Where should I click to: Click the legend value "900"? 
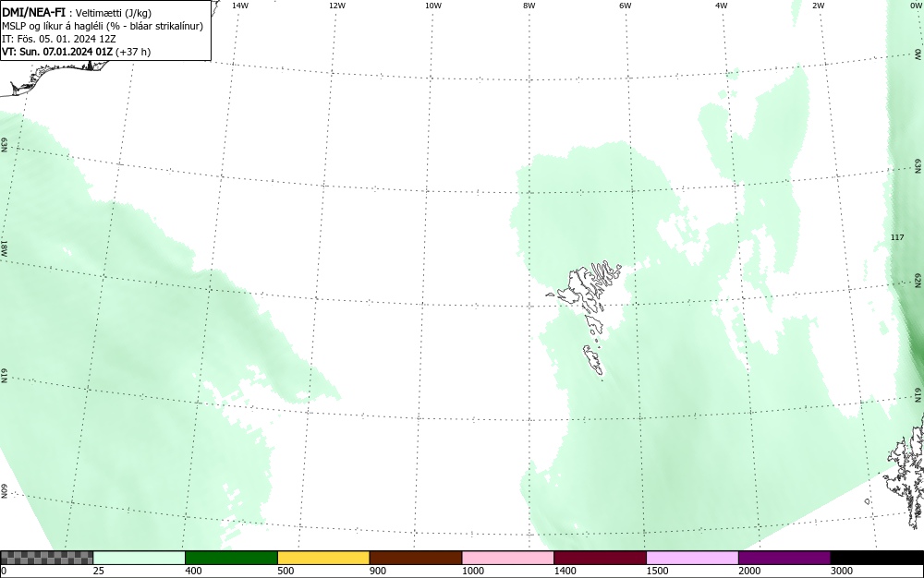point(378,571)
